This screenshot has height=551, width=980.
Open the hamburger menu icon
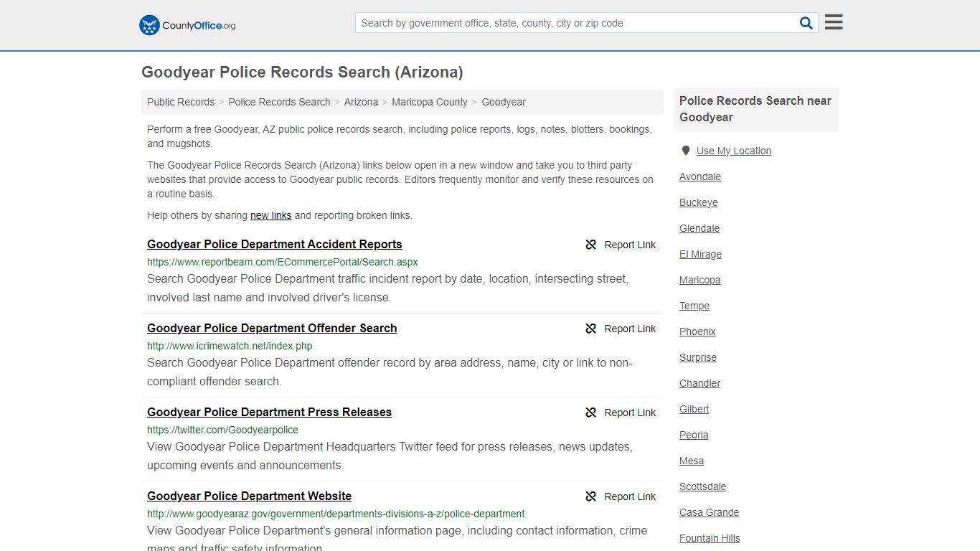pyautogui.click(x=834, y=22)
